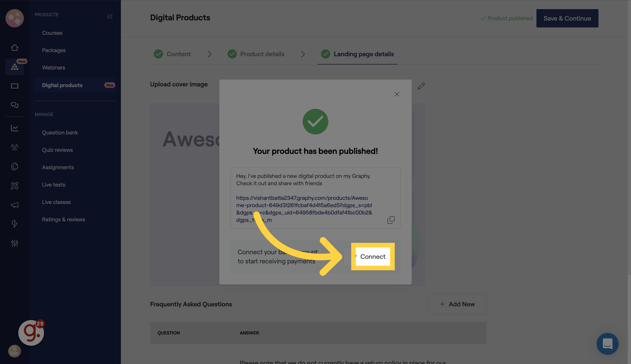The width and height of the screenshot is (631, 364).
Task: Click chevron after Content step
Action: point(210,54)
